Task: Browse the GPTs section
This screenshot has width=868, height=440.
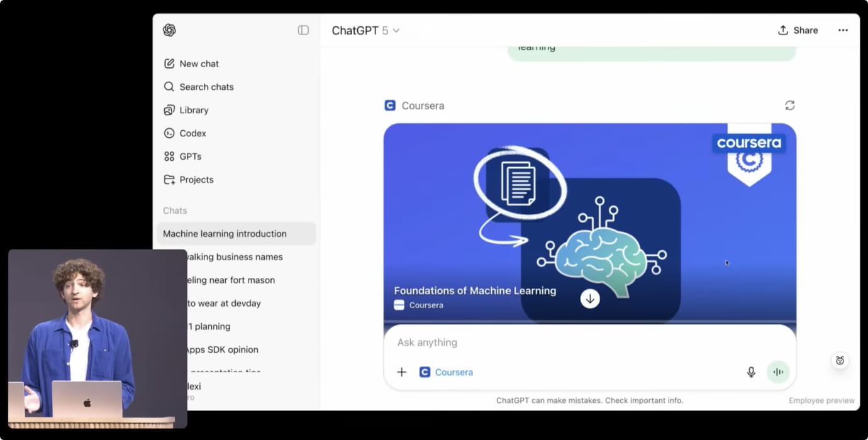Action: click(x=190, y=156)
